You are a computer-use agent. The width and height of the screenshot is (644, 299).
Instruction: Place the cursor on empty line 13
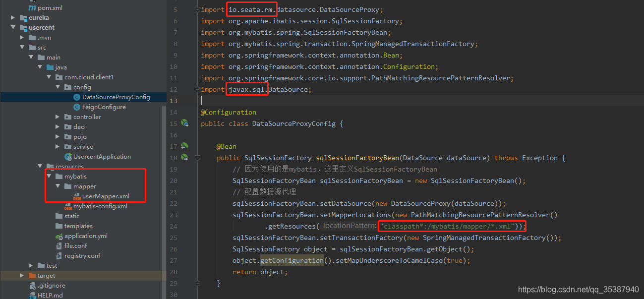point(421,101)
